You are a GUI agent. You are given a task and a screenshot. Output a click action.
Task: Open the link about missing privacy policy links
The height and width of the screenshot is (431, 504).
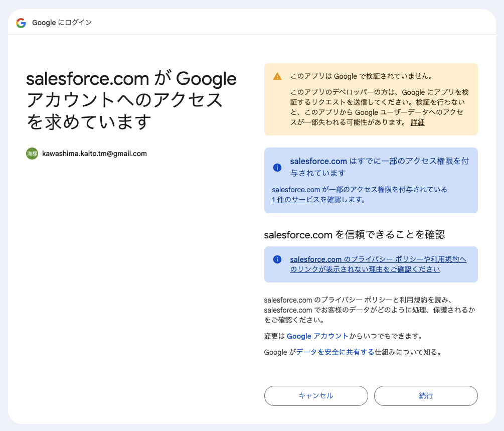378,264
